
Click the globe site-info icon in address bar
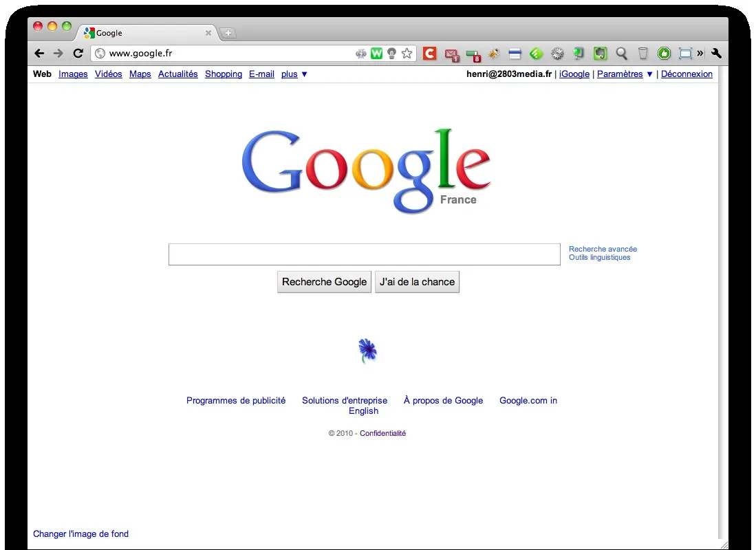(x=100, y=54)
